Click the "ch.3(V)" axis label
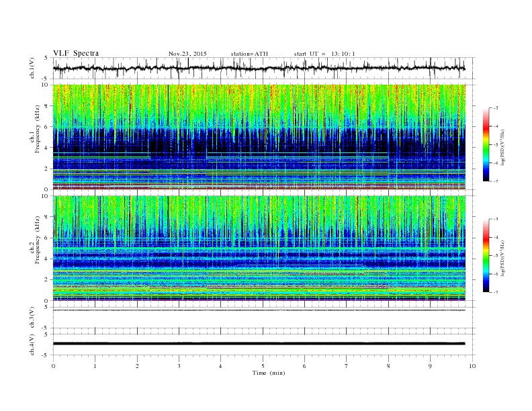 click(x=32, y=318)
